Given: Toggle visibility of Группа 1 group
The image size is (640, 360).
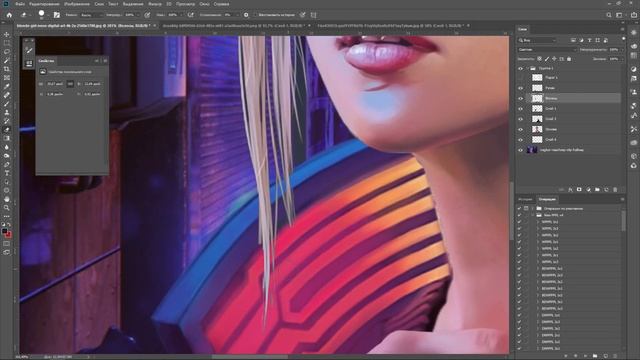Looking at the screenshot, I should point(520,69).
